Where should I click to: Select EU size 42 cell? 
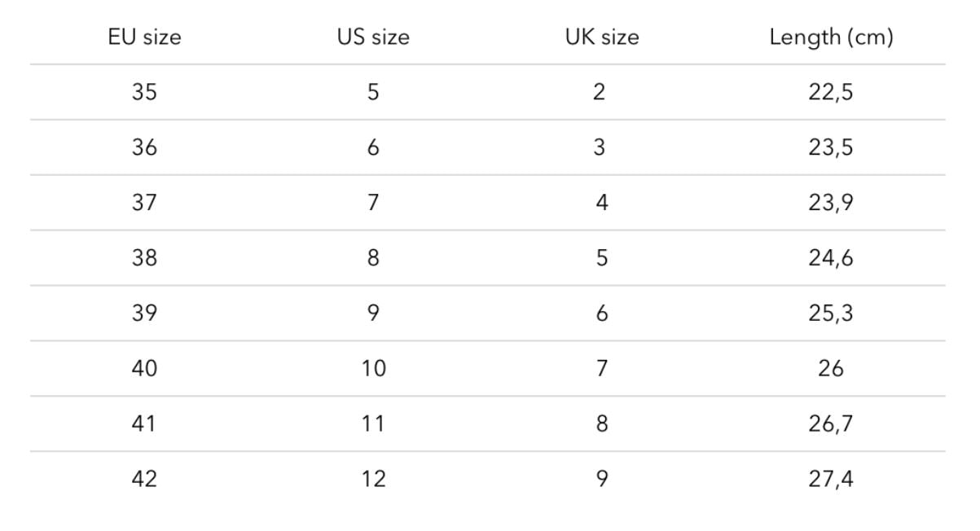(x=144, y=480)
